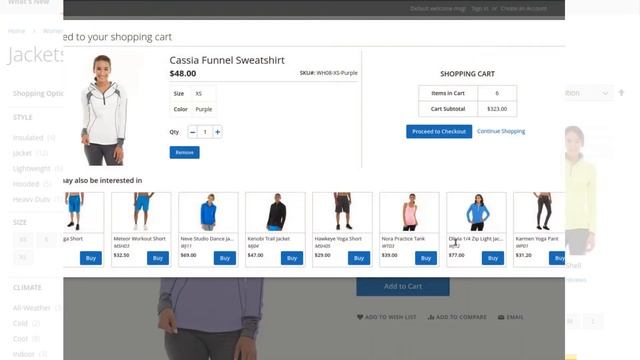The image size is (640, 360).
Task: Follow the Continue Shopping link
Action: coord(501,131)
